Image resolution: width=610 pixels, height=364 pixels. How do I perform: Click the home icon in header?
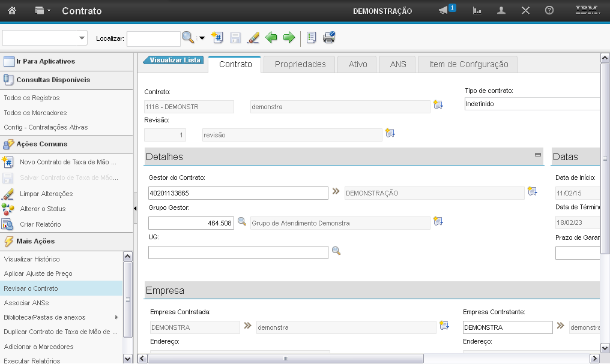tap(12, 11)
